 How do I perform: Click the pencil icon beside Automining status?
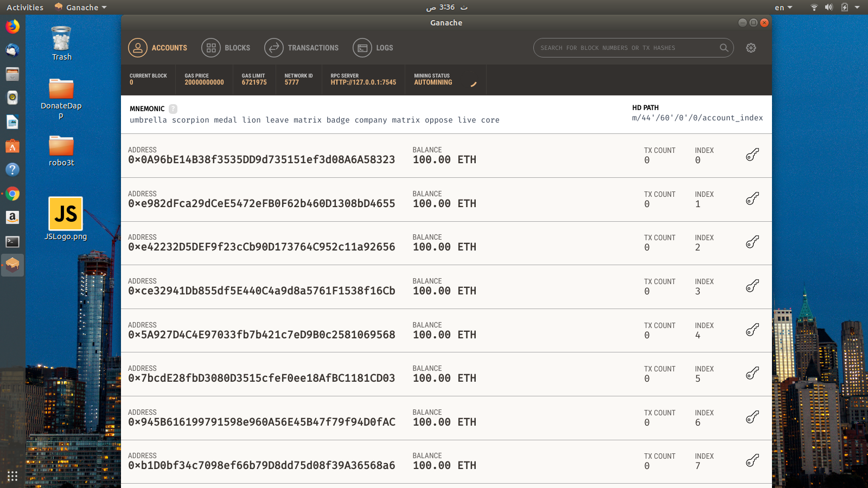point(474,84)
